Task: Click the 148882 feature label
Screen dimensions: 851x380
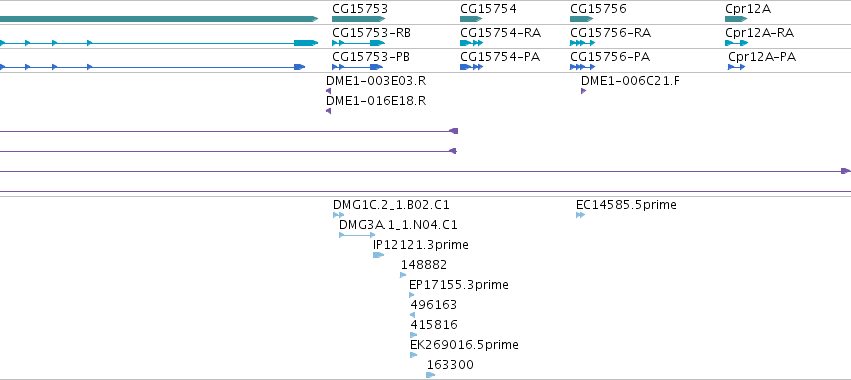Action: click(x=424, y=265)
